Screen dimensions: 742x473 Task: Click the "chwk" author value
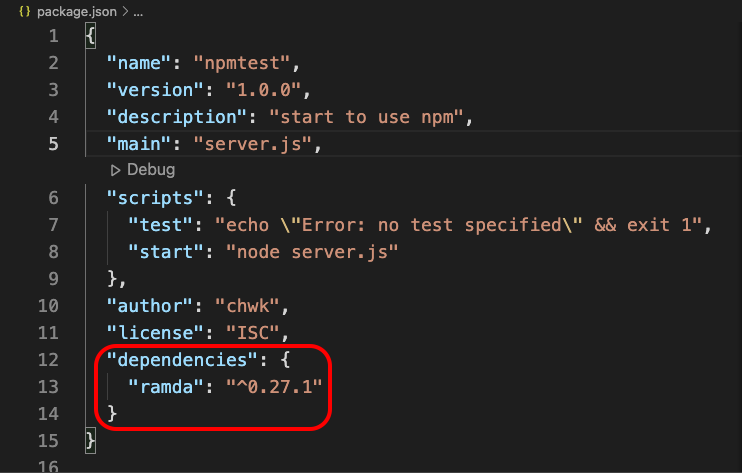247,306
